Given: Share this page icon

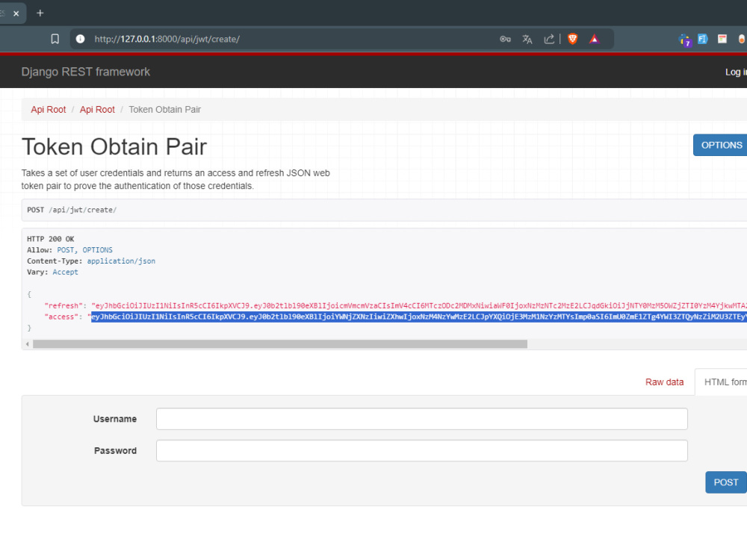Looking at the screenshot, I should (x=549, y=39).
